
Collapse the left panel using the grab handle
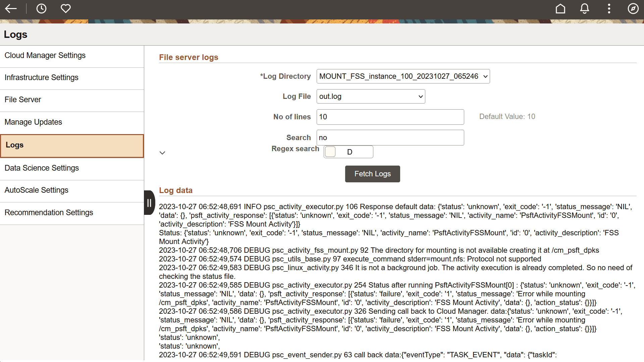(x=149, y=202)
